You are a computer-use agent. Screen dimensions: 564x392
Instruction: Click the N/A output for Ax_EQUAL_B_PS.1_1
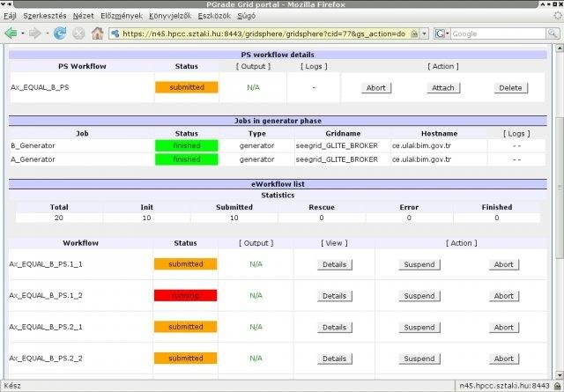click(256, 264)
